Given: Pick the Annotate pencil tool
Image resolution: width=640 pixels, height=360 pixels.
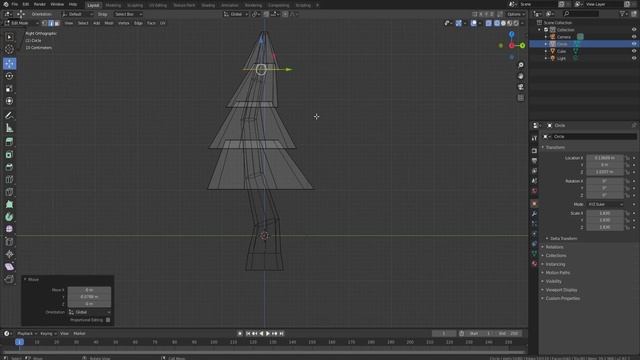Looking at the screenshot, I should pyautogui.click(x=9, y=116).
